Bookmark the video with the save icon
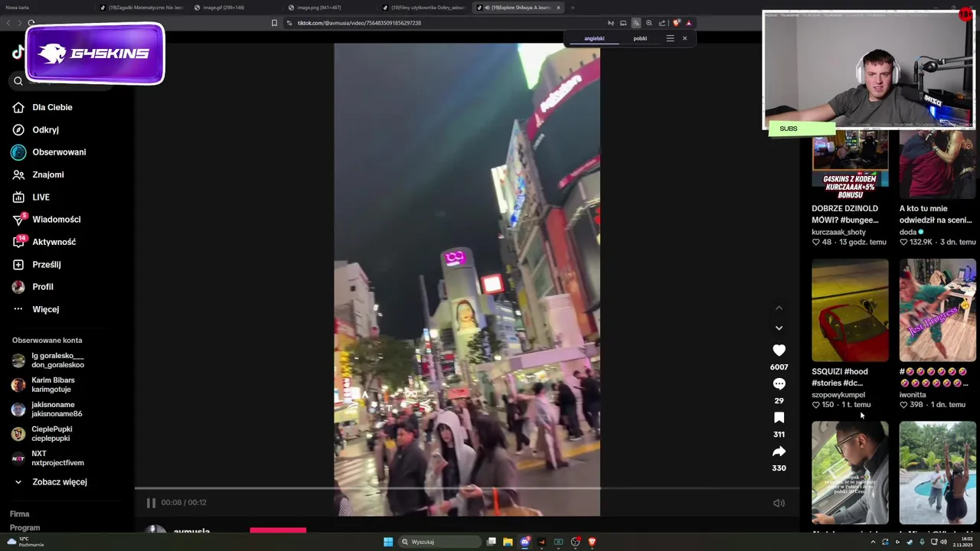Screen dimensions: 980x551 pyautogui.click(x=779, y=417)
